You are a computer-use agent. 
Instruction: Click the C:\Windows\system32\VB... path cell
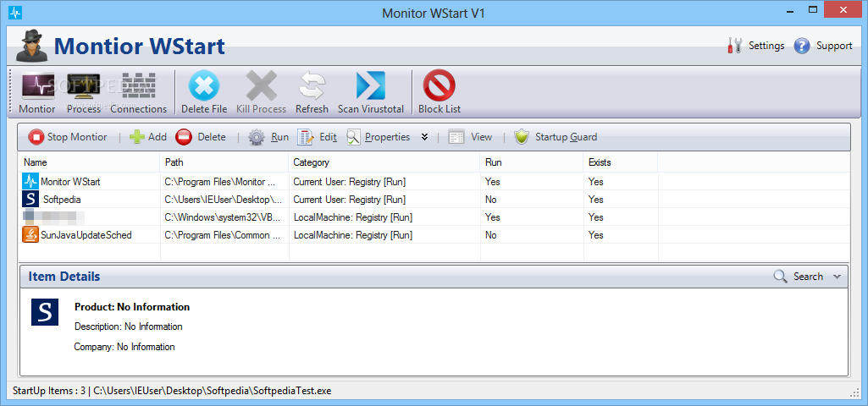pyautogui.click(x=224, y=217)
